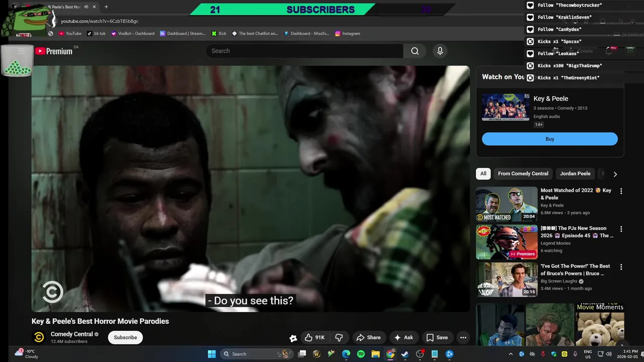Click the Comedy Central channel avatar

tap(39, 337)
